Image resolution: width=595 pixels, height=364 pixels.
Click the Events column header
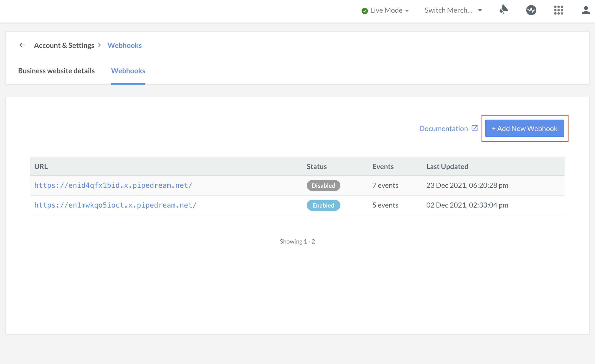click(x=383, y=167)
